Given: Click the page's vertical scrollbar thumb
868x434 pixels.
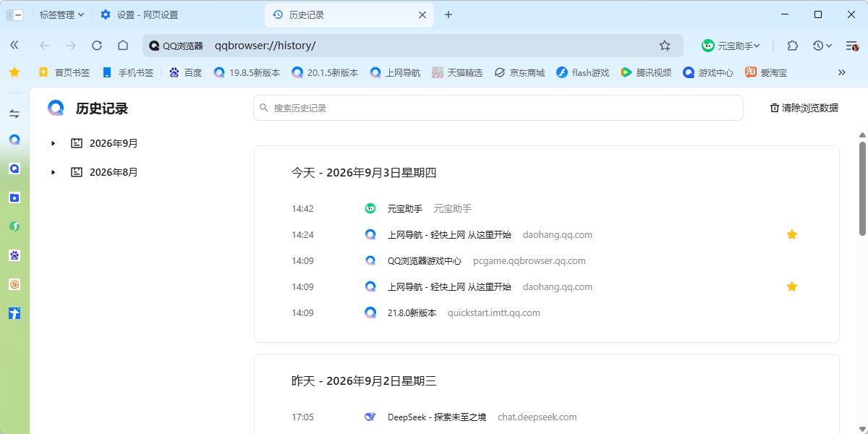Looking at the screenshot, I should pyautogui.click(x=862, y=188).
